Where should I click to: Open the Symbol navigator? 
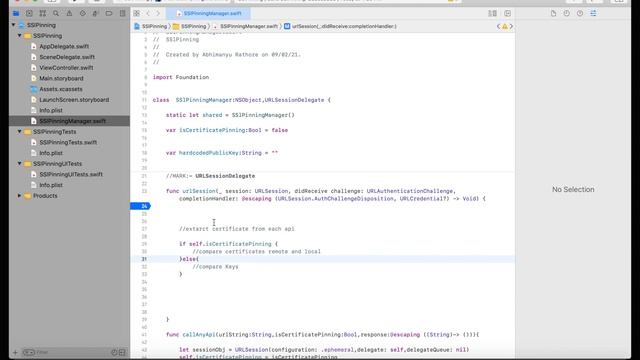click(x=42, y=13)
